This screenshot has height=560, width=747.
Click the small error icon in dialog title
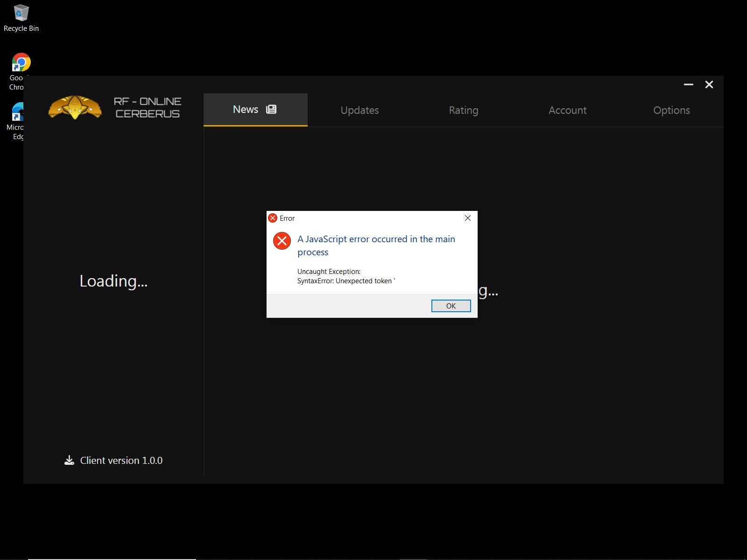tap(273, 218)
